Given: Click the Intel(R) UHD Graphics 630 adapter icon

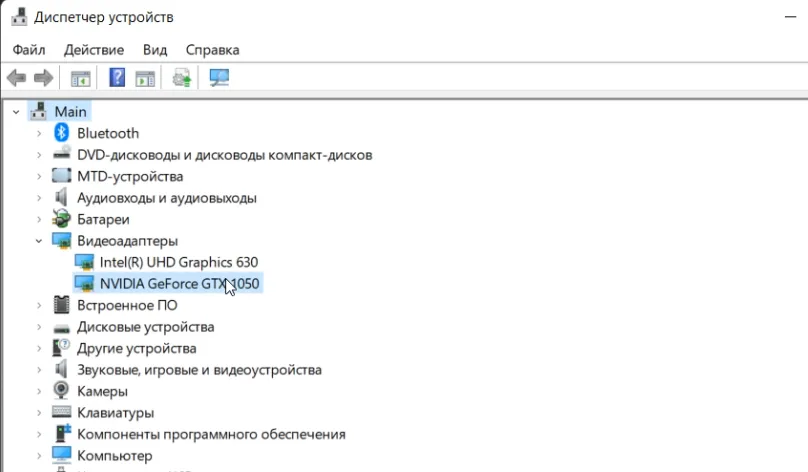Looking at the screenshot, I should coord(84,262).
